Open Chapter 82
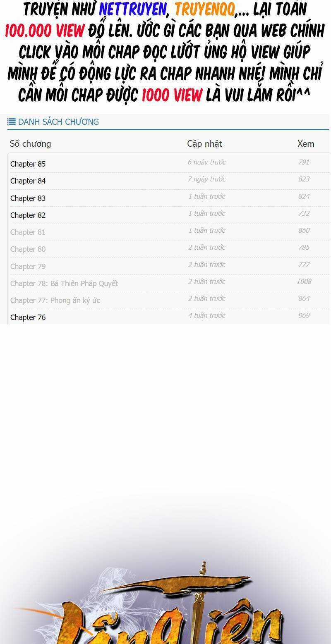 (28, 215)
